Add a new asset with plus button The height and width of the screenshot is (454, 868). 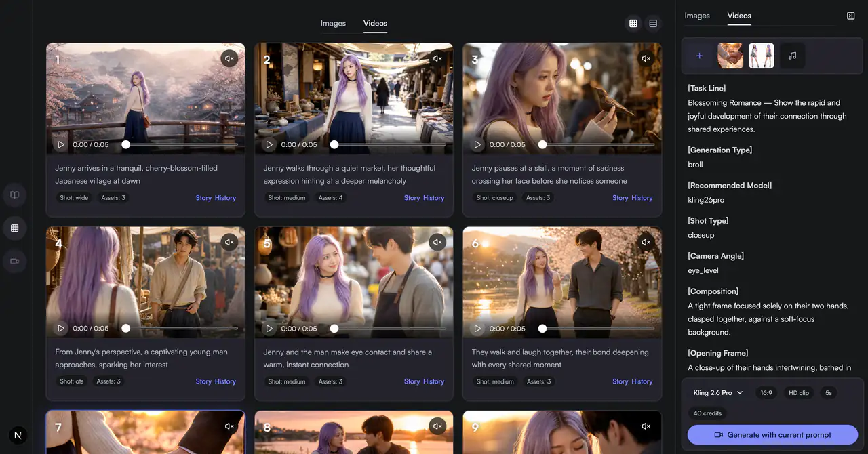(700, 56)
